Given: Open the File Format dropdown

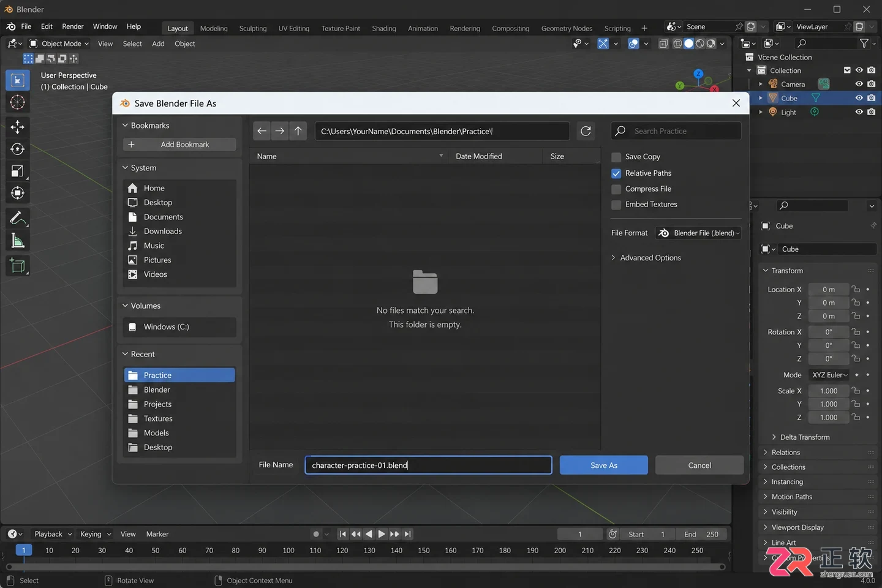Looking at the screenshot, I should pos(698,233).
